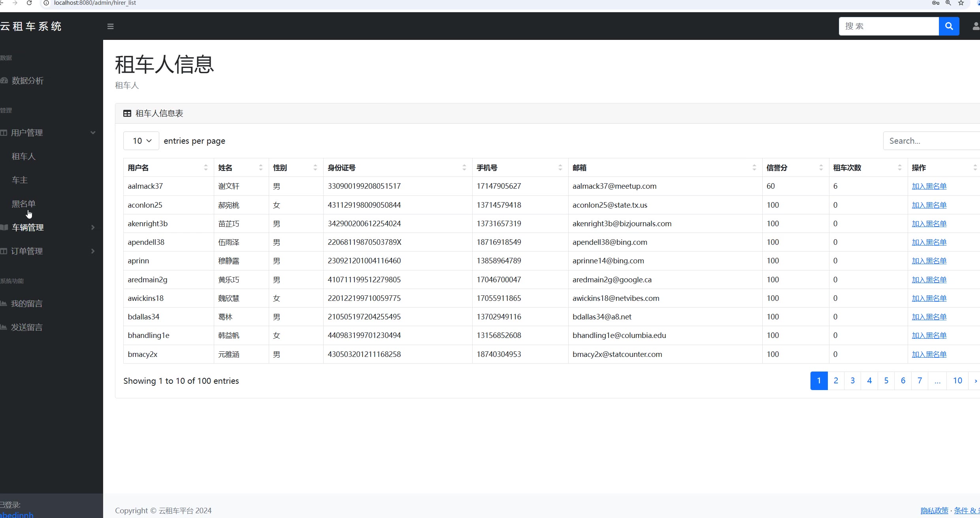Click the 车辆管理 book icon
Viewport: 980px width, 518px height.
pyautogui.click(x=4, y=227)
